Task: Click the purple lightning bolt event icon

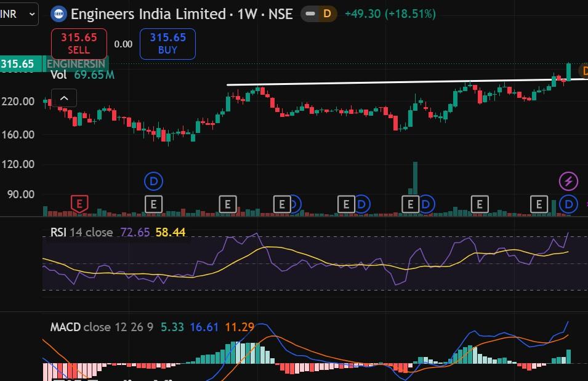Action: (x=568, y=182)
